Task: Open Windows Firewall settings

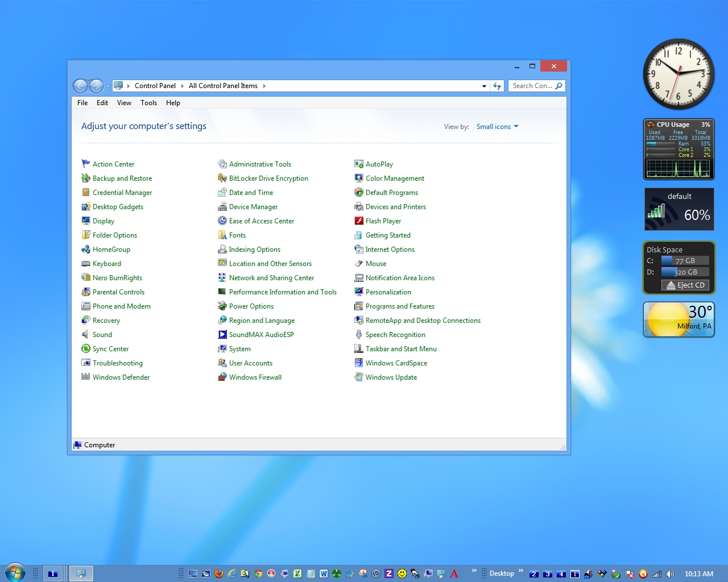Action: (x=255, y=377)
